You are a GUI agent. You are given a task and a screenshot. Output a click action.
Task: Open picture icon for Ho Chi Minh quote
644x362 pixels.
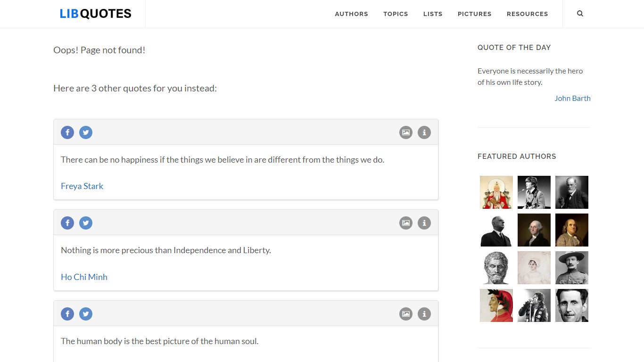(x=406, y=223)
